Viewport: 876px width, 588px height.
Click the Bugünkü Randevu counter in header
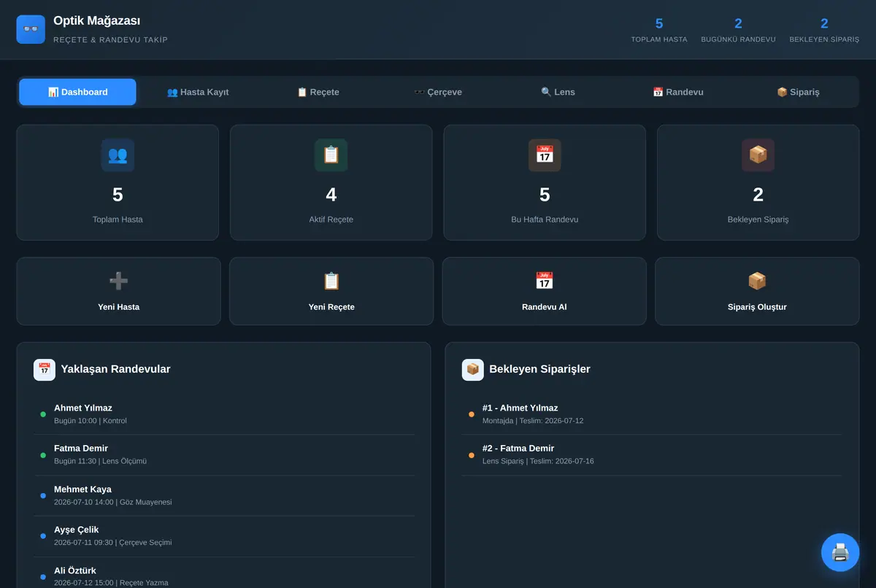click(738, 30)
